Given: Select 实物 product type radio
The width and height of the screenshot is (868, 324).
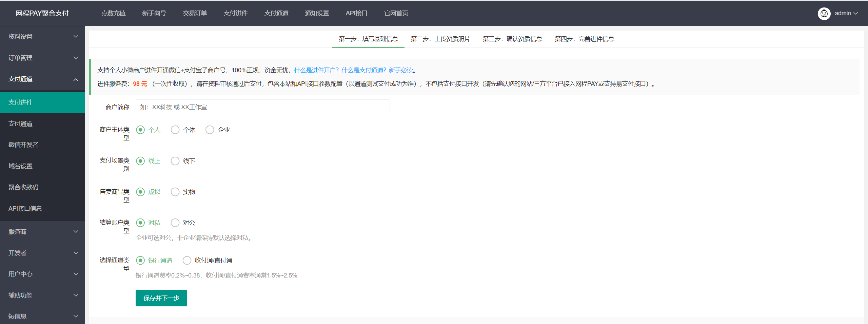Looking at the screenshot, I should click(x=175, y=192).
